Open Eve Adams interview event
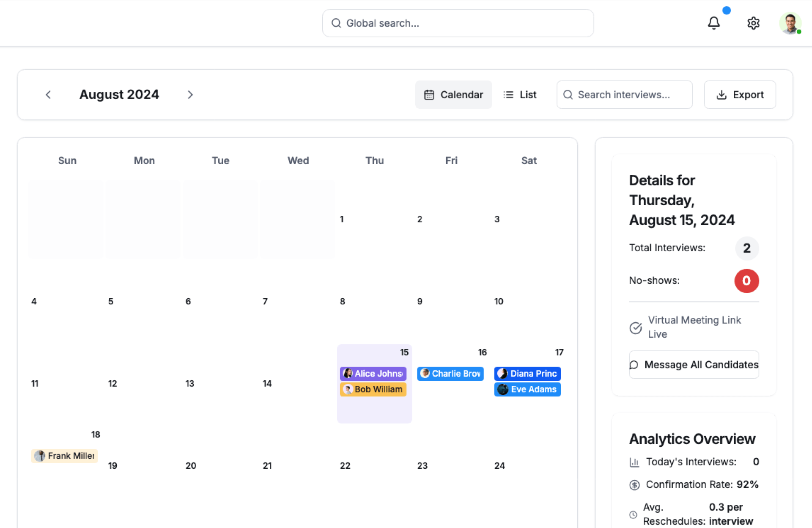This screenshot has height=528, width=812. coord(527,389)
